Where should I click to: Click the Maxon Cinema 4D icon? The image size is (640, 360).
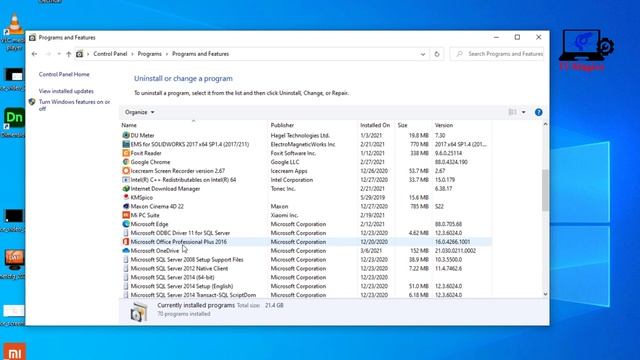[126, 206]
